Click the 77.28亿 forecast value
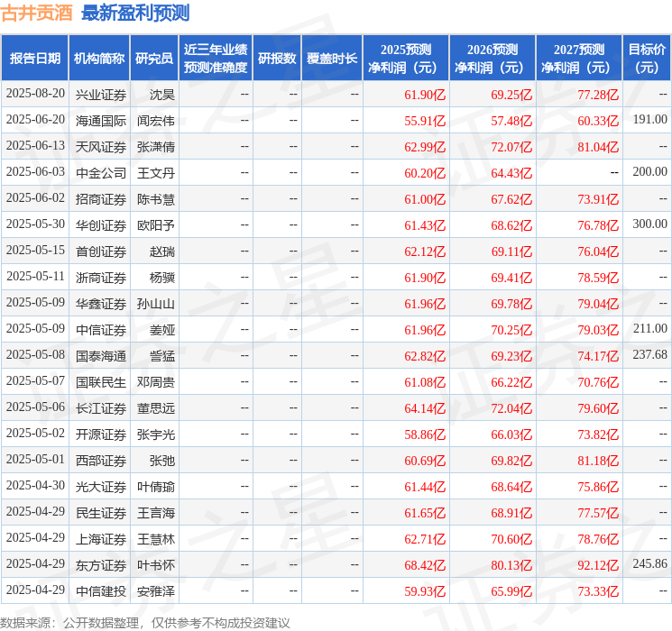 598,95
